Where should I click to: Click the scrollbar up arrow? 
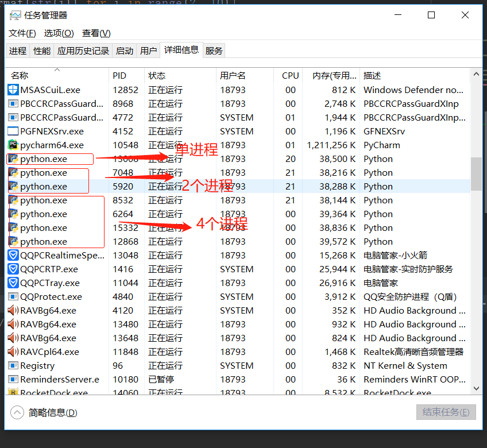click(476, 74)
